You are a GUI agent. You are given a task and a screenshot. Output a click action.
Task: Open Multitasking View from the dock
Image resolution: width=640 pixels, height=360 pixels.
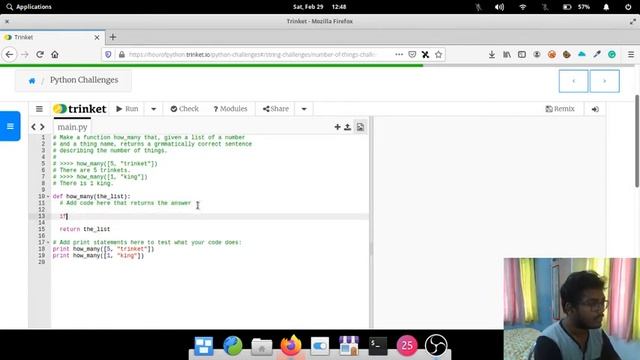click(204, 346)
